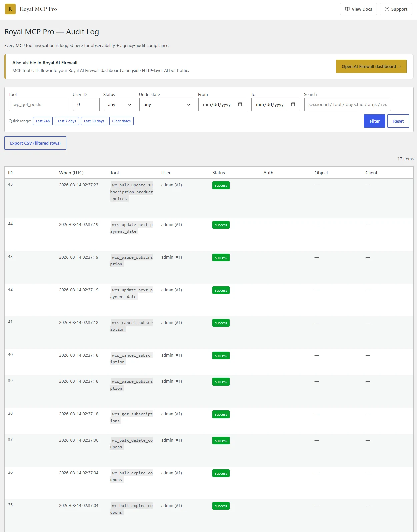The image size is (417, 532).
Task: Click the Client column header
Action: click(x=371, y=173)
